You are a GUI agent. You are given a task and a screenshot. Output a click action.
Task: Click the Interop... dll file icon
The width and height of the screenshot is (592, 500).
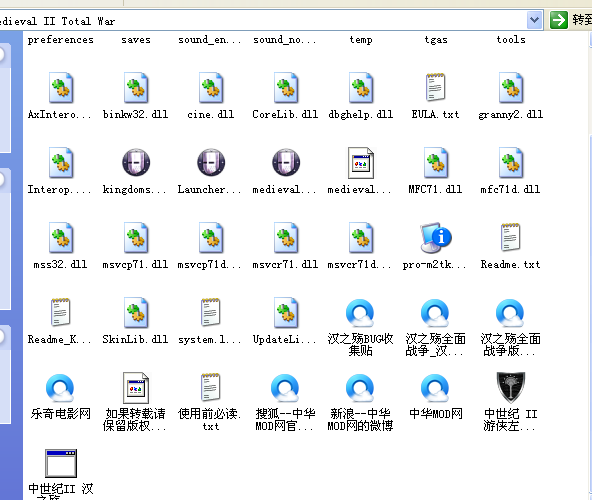pos(60,163)
